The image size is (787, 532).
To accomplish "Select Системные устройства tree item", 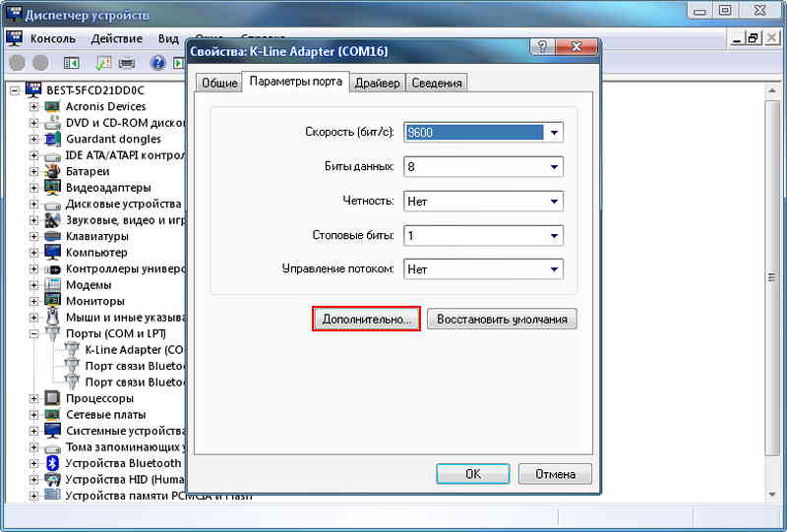I will tap(126, 431).
